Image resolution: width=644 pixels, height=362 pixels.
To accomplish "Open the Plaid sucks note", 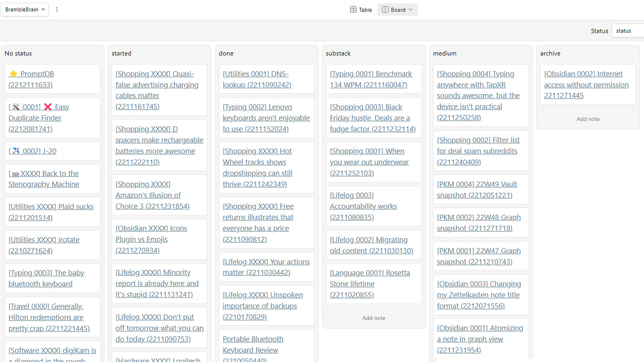I will (53, 212).
